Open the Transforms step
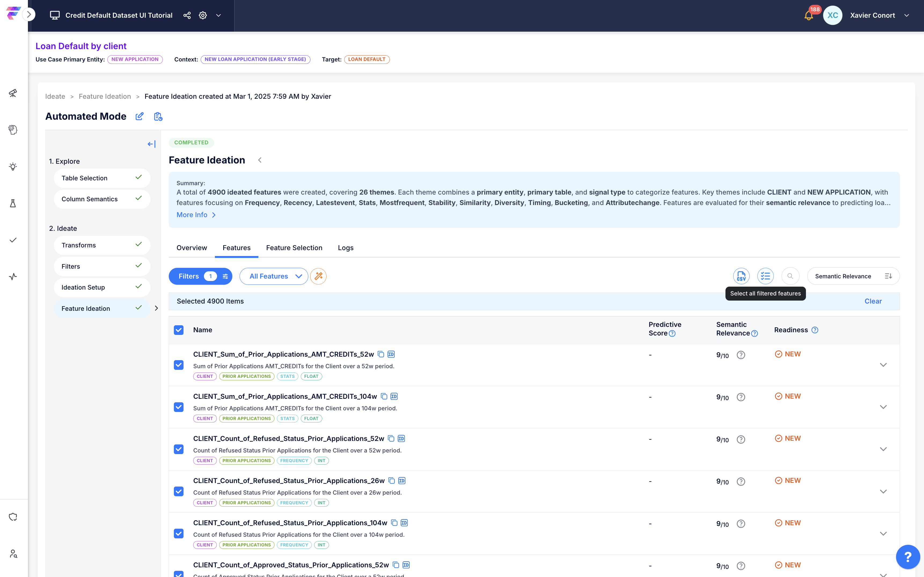The width and height of the screenshot is (924, 577). (x=102, y=245)
